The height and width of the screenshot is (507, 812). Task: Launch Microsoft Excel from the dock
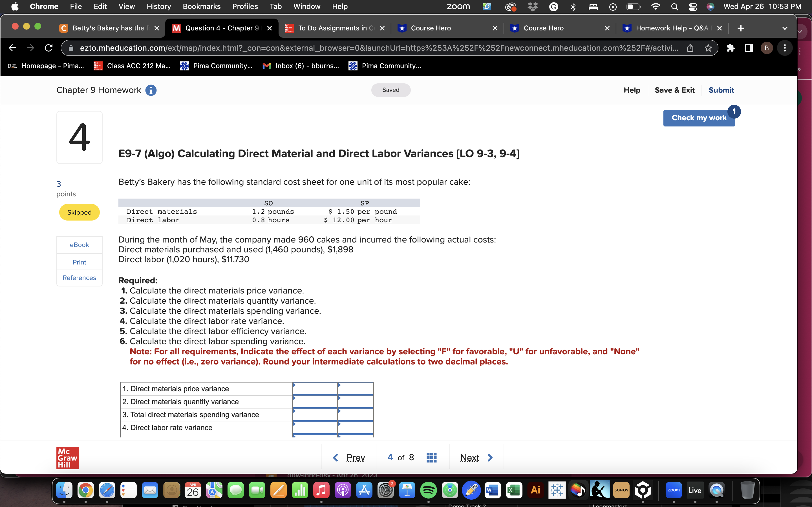point(514,490)
